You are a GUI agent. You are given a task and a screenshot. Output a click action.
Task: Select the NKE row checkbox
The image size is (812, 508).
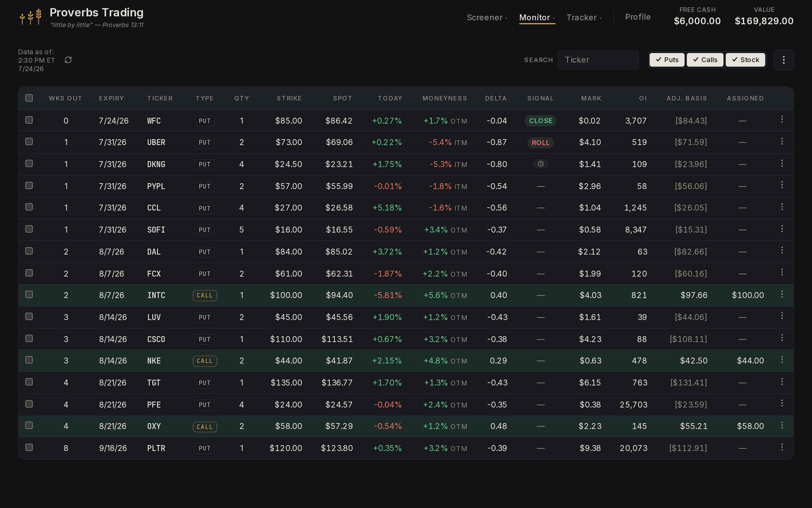pos(29,360)
